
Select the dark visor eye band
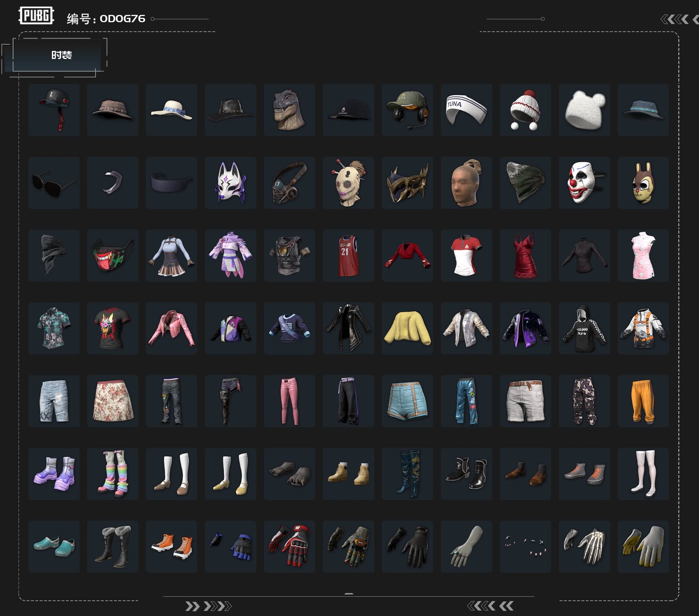[x=171, y=183]
